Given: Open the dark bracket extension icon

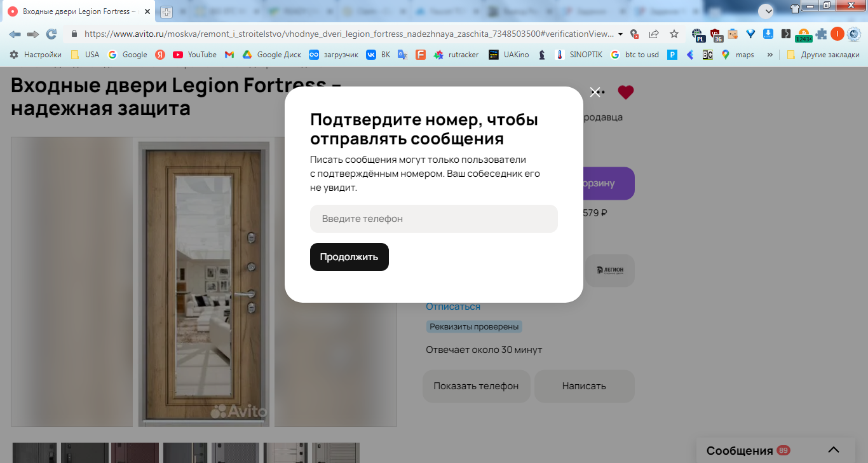Looking at the screenshot, I should click(786, 34).
